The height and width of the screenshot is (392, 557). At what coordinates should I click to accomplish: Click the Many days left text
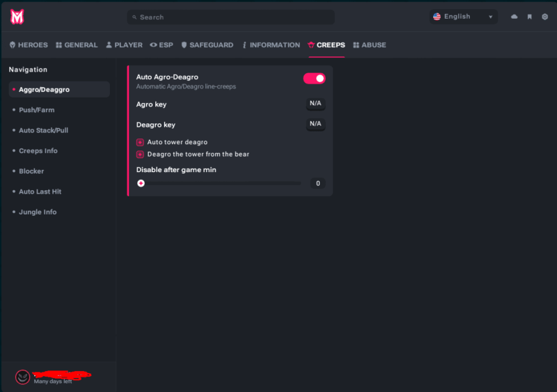[x=53, y=382]
